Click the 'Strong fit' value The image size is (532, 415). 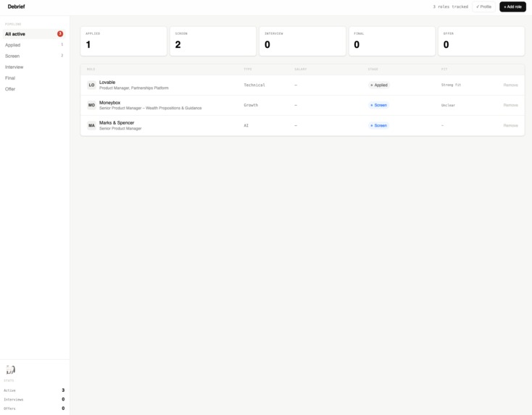pos(451,85)
